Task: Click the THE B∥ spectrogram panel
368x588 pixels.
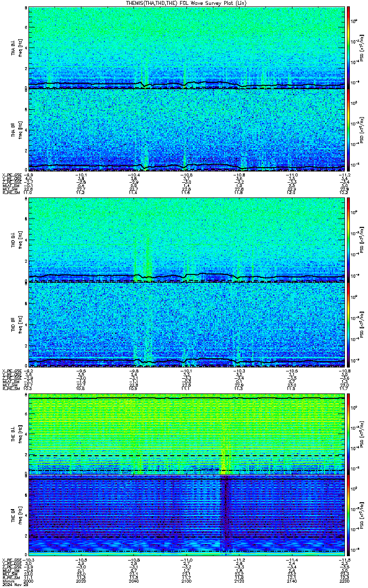Action: tap(186, 515)
